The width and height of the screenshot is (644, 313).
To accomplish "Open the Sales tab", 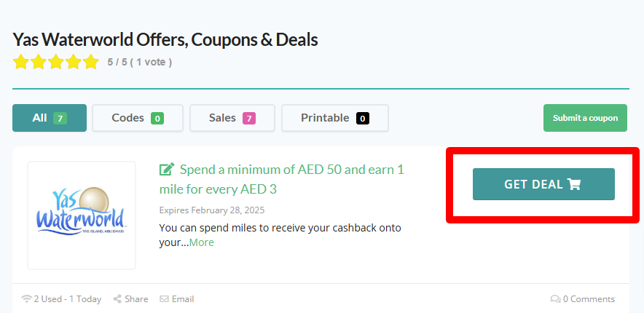I will pos(232,118).
